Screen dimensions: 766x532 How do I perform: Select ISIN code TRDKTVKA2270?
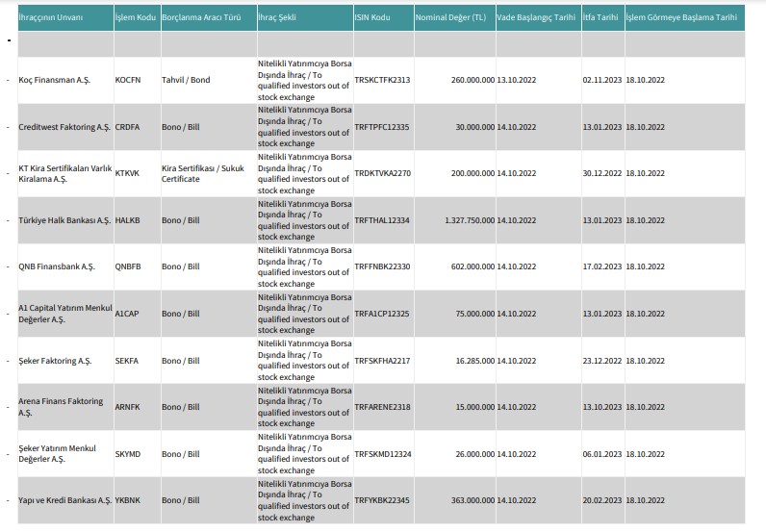(382, 173)
